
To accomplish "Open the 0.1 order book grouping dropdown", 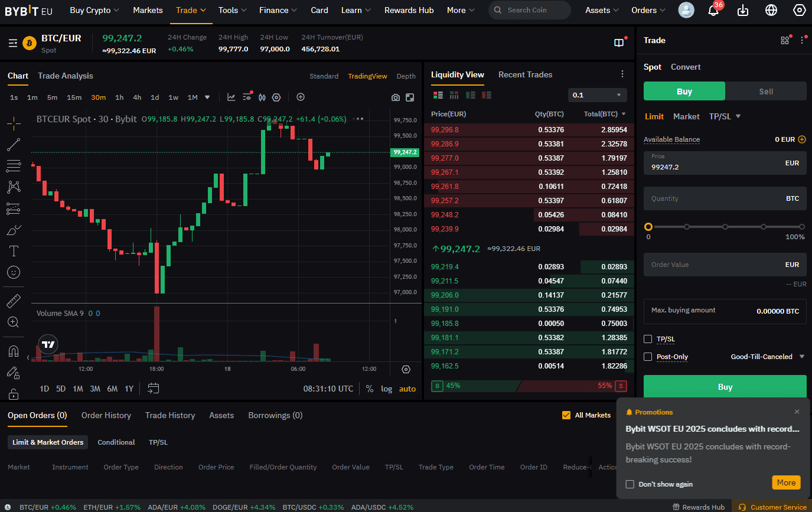I will 597,95.
